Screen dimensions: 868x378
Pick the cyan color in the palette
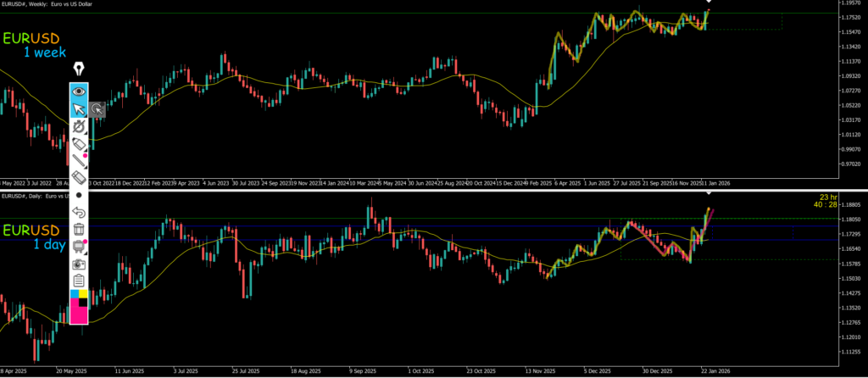(74, 294)
